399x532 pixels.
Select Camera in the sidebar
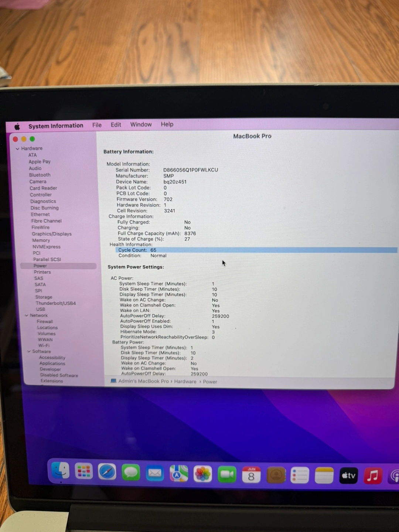[38, 182]
